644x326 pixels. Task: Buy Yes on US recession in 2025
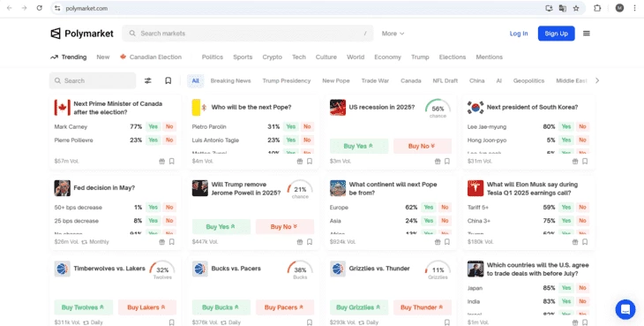359,146
